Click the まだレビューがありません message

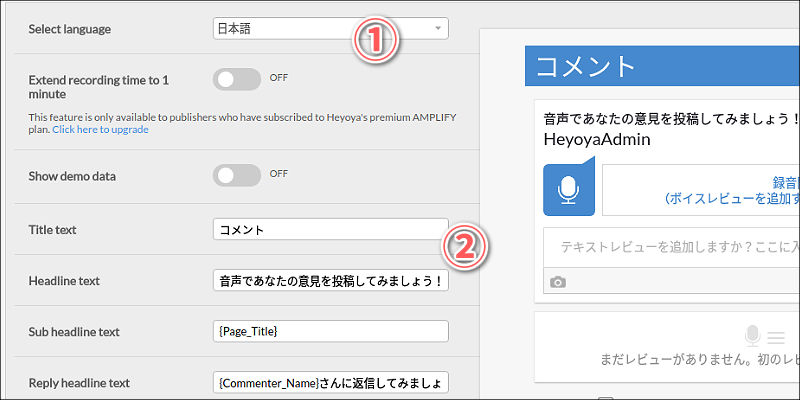pos(699,360)
